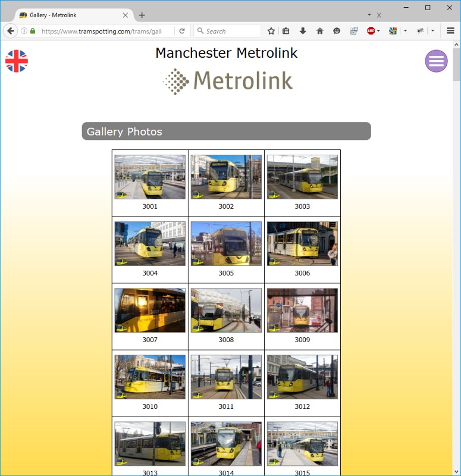Open tram 3015 photo thumbnail
Screen dimensions: 461x476
coord(302,443)
